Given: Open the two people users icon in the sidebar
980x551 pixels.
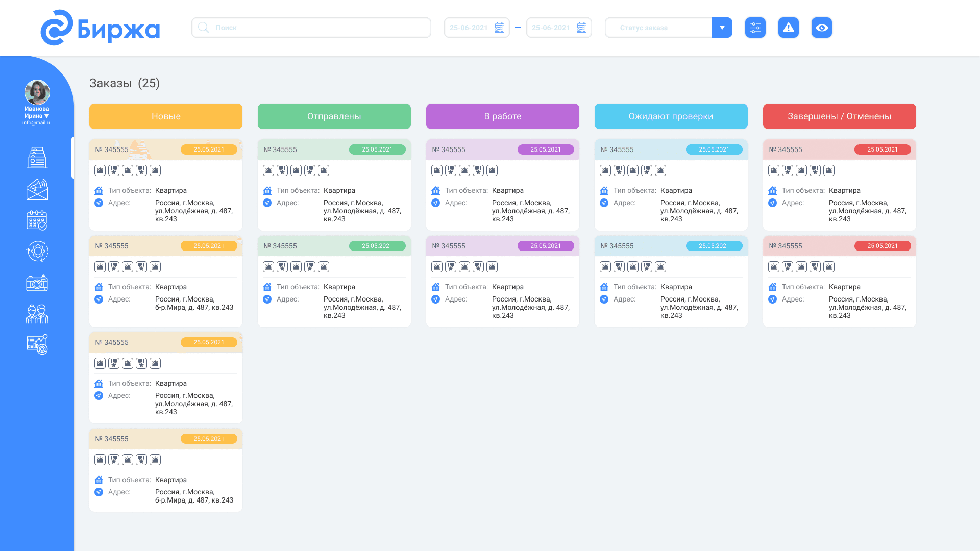Looking at the screenshot, I should click(37, 314).
